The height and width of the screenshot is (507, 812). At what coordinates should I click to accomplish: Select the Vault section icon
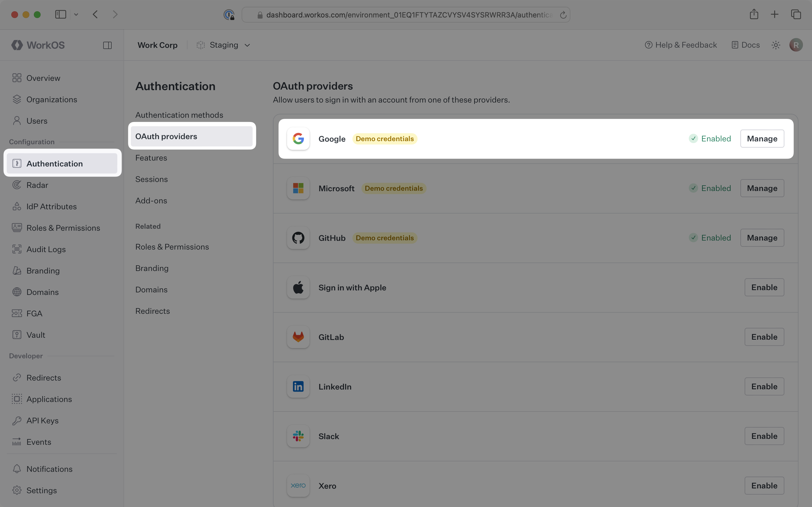(17, 335)
